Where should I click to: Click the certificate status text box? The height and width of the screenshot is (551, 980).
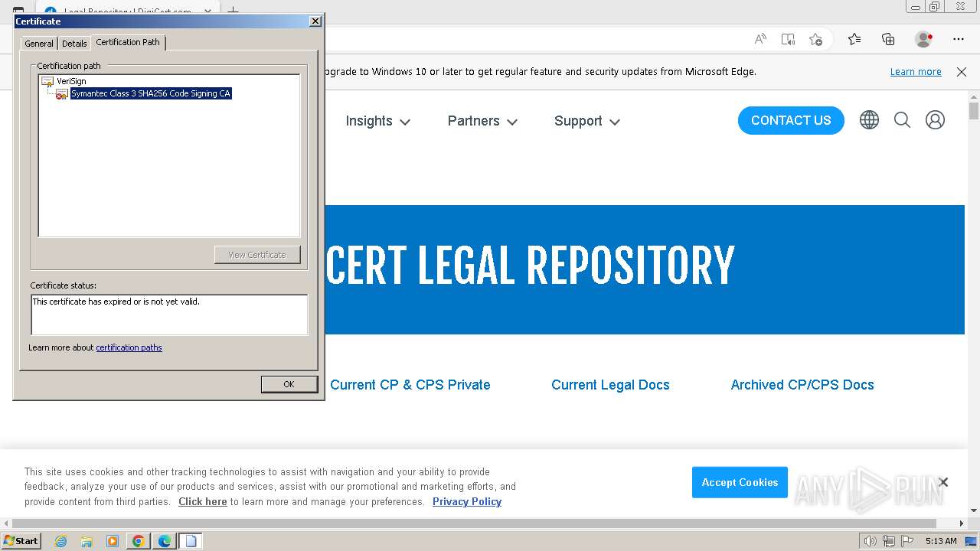(x=169, y=315)
